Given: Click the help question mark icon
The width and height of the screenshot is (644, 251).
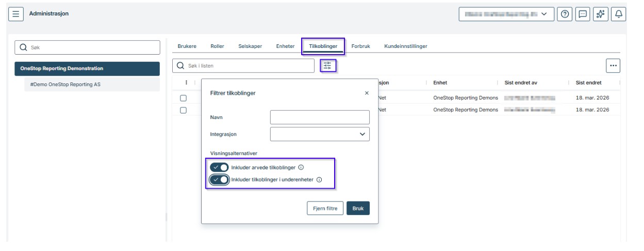Looking at the screenshot, I should (x=565, y=14).
